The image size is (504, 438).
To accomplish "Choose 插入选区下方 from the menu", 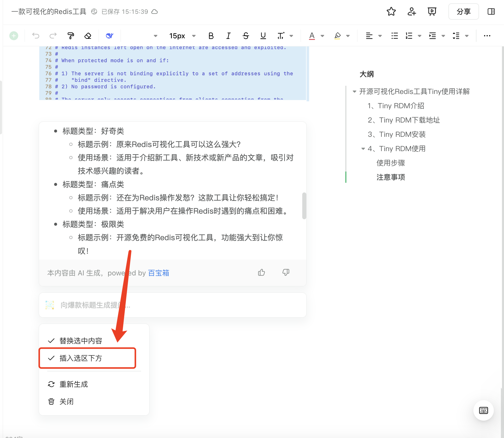I will click(x=81, y=358).
